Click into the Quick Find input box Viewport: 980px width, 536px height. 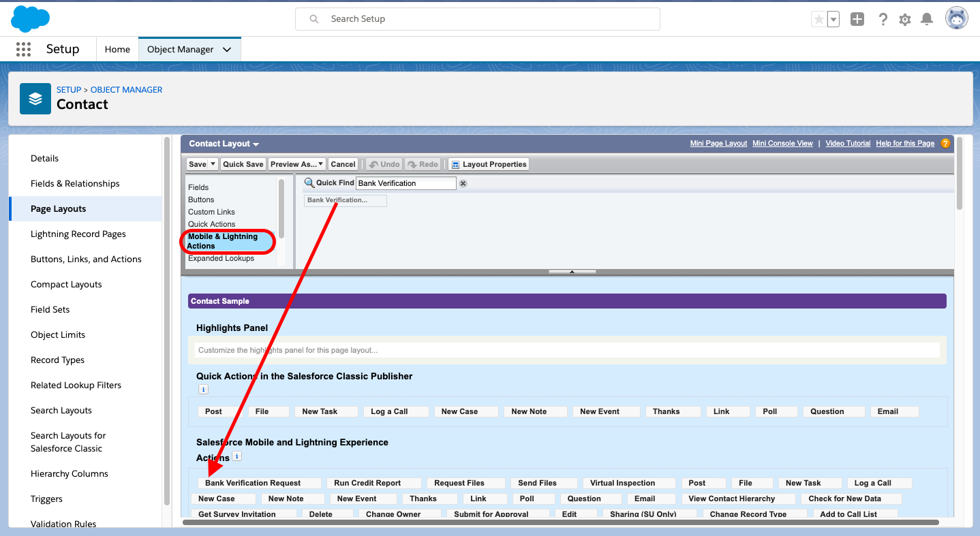pos(406,183)
